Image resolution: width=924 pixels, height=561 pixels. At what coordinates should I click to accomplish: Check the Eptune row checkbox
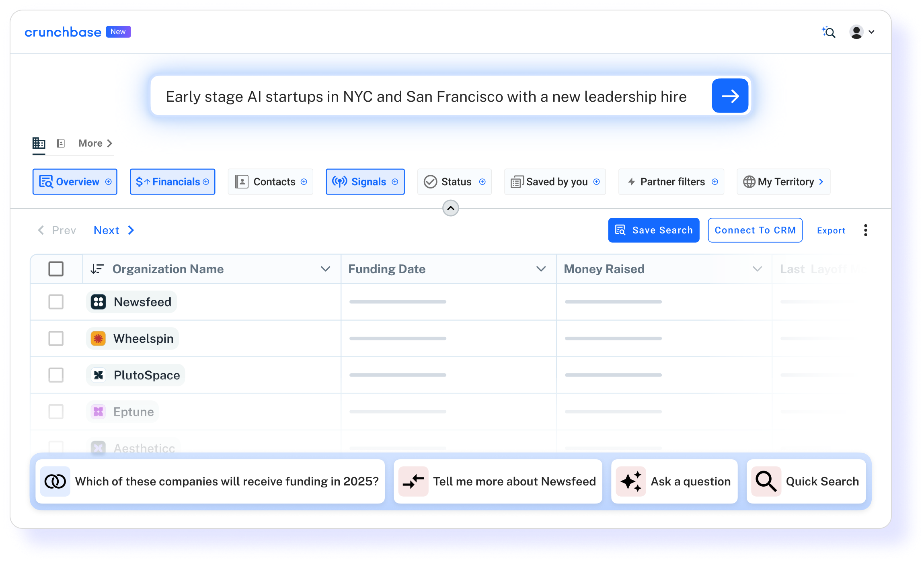56,412
